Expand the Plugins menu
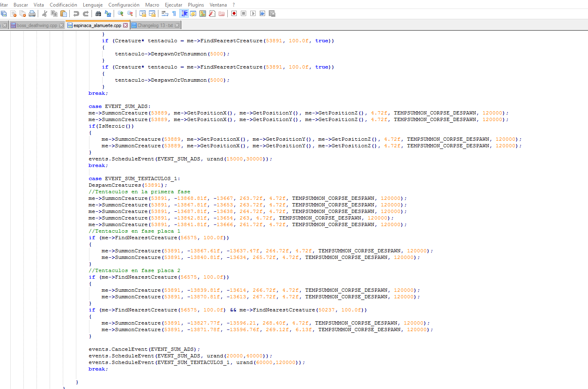Viewport: 588px width, 389px height. click(x=196, y=5)
